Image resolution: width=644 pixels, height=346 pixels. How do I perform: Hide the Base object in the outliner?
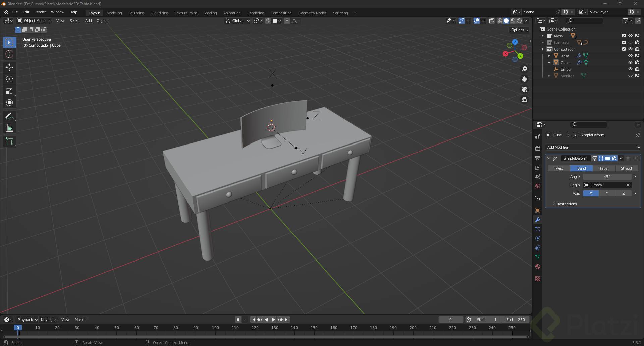coord(630,56)
